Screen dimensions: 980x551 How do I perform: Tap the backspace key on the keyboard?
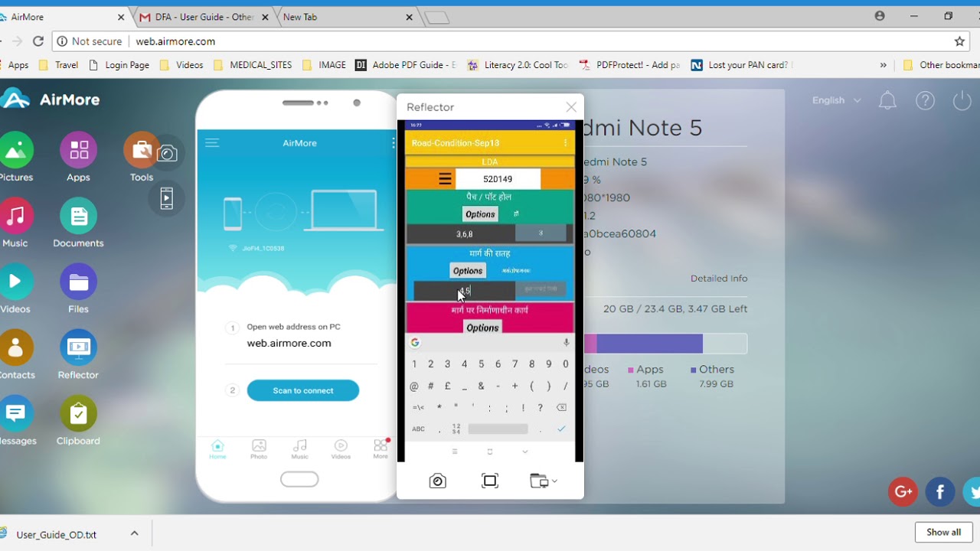tap(561, 408)
